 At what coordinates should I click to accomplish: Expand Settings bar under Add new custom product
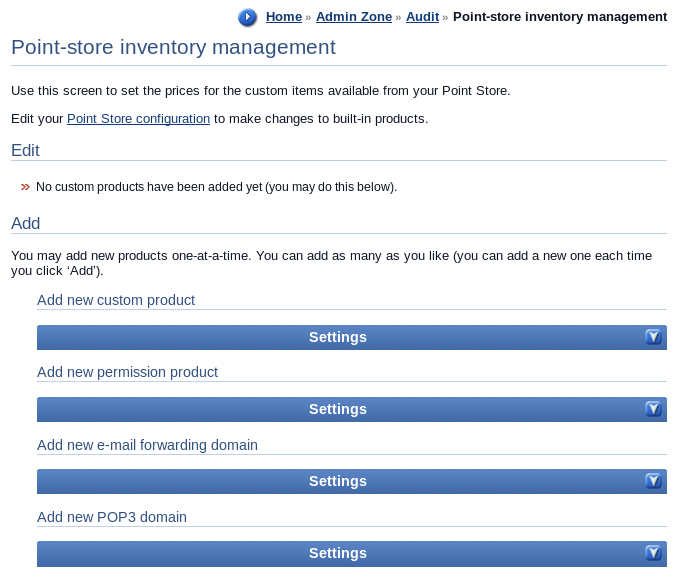(338, 337)
